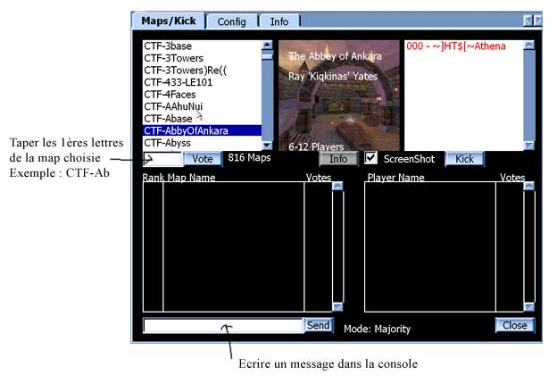Viewport: 557px width, 392px height.
Task: Click player list scroll up arrow
Action: pos(529,45)
